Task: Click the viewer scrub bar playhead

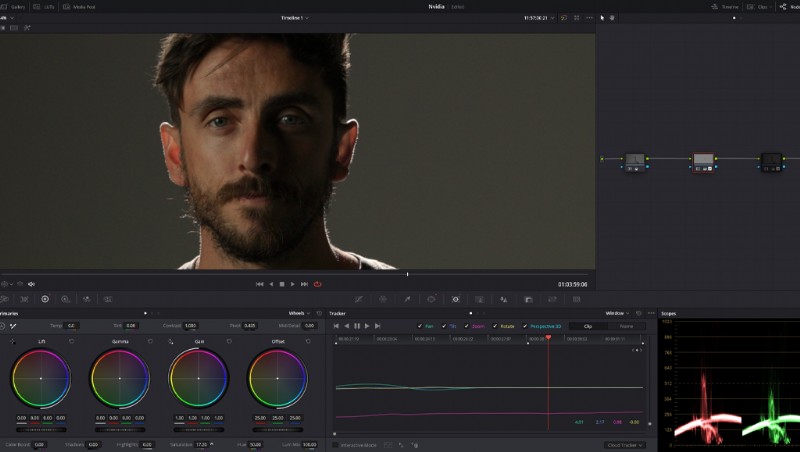Action: [407, 274]
